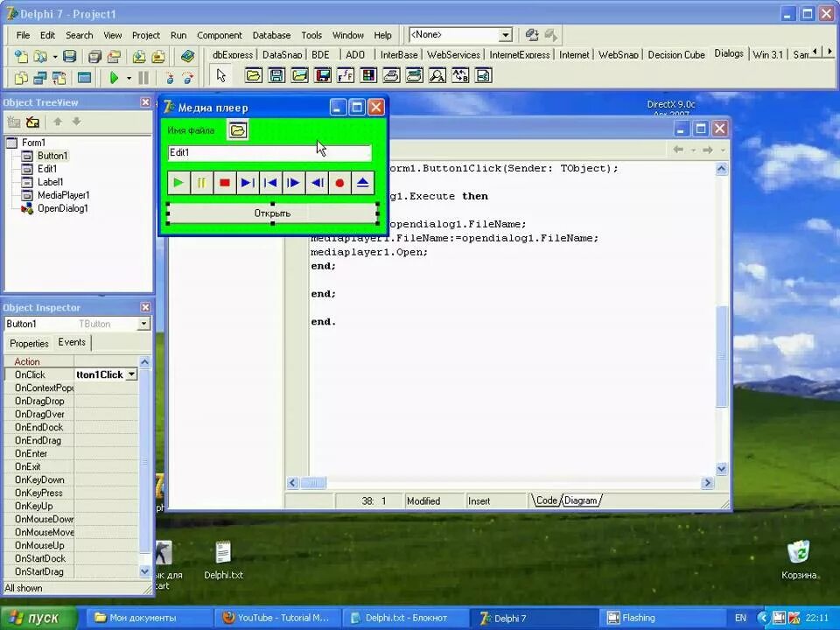Select SavePictureDialog component in palette
The height and width of the screenshot is (630, 840).
click(323, 75)
